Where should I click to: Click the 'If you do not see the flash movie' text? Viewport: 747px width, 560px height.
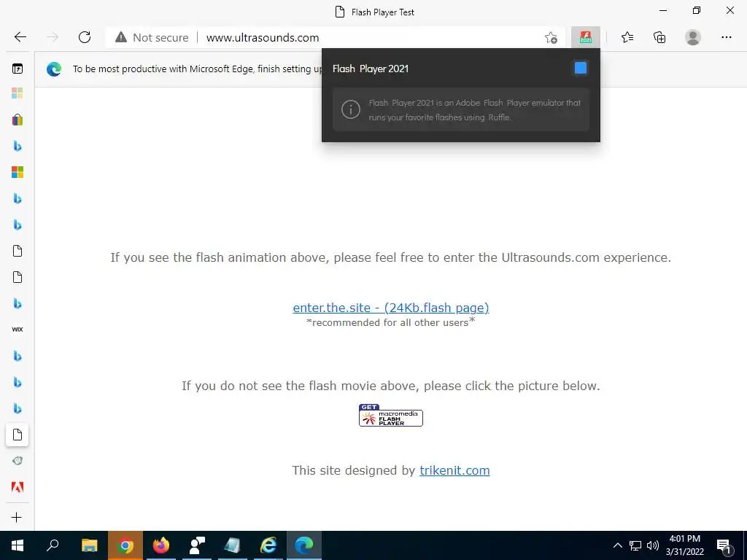tap(391, 386)
